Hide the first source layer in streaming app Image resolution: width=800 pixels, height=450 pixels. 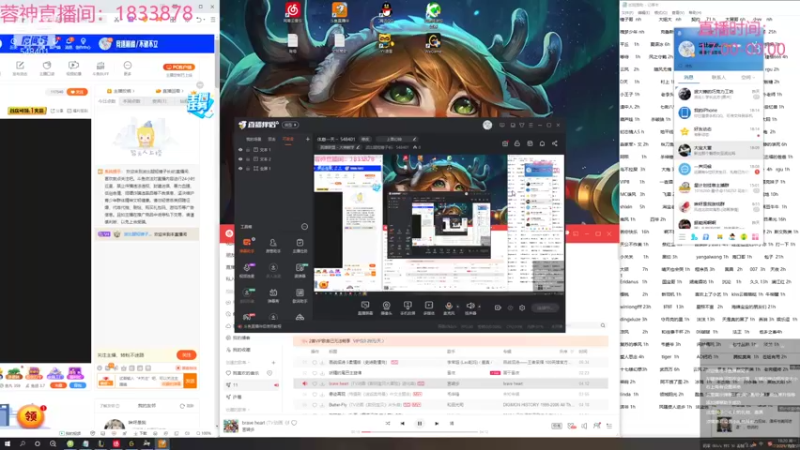(x=240, y=150)
